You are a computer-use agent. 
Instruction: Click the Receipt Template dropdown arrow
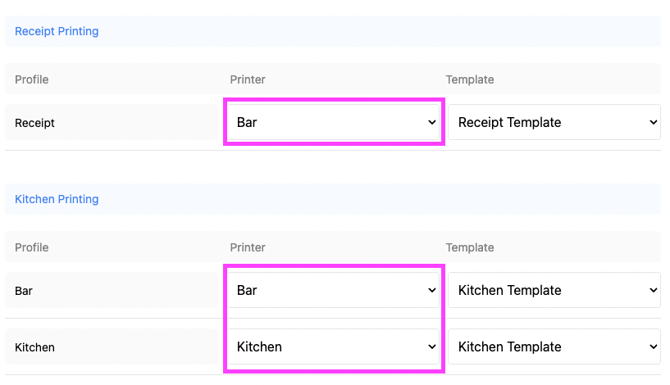tap(653, 123)
